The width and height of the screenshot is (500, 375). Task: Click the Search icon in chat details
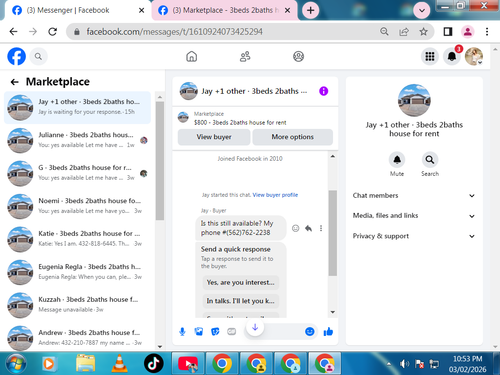point(430,160)
